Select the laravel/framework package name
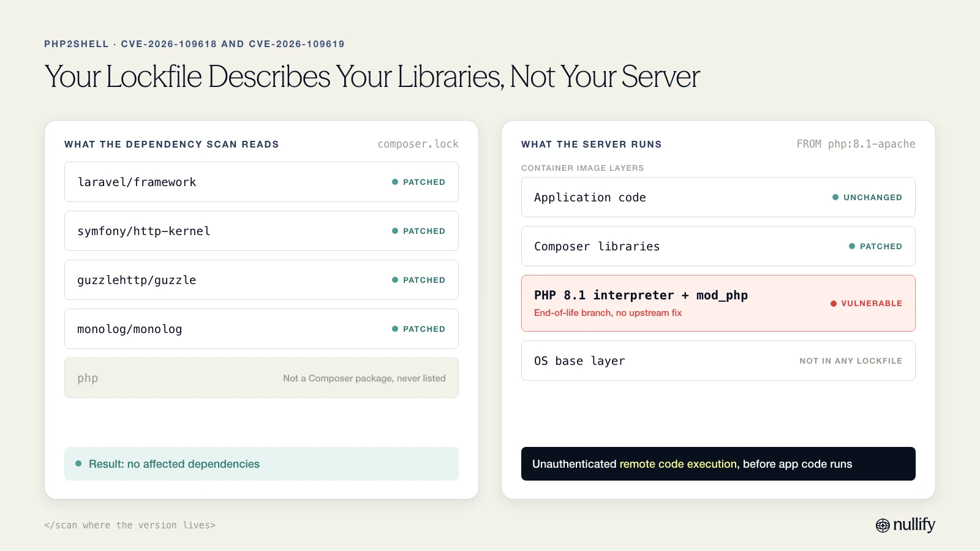Viewport: 980px width, 551px height. click(x=137, y=182)
